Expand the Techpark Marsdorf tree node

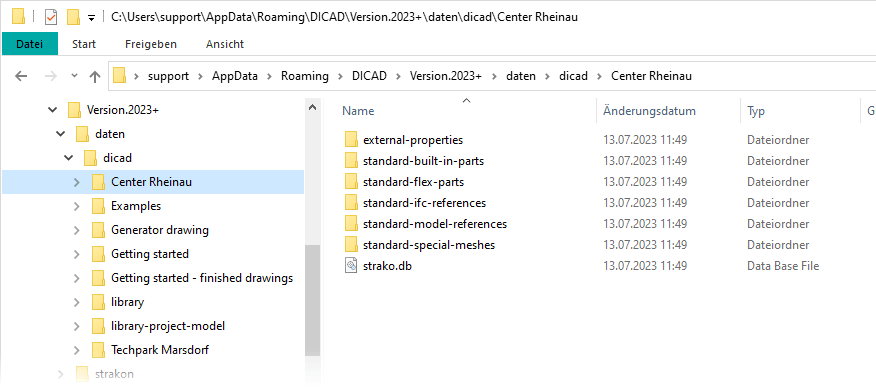pyautogui.click(x=77, y=350)
